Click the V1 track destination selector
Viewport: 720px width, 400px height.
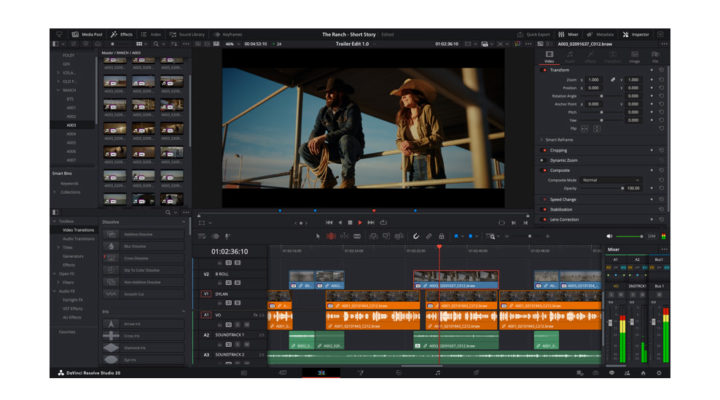click(206, 294)
